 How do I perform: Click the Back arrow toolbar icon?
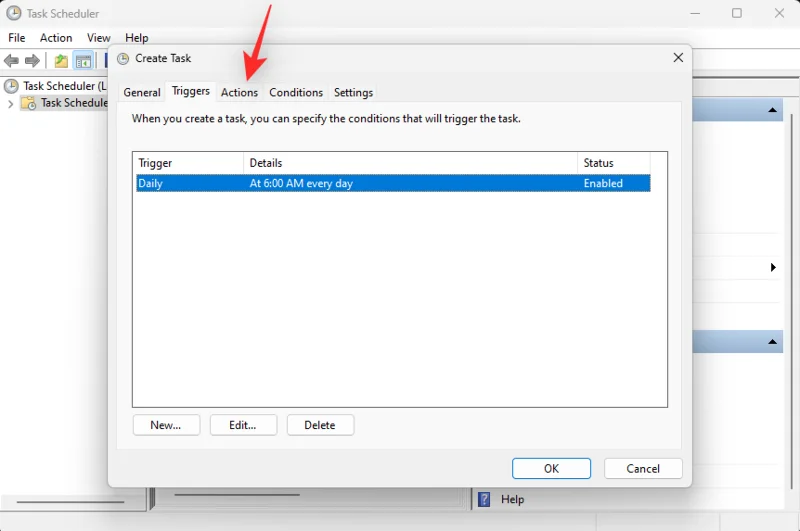click(11, 61)
